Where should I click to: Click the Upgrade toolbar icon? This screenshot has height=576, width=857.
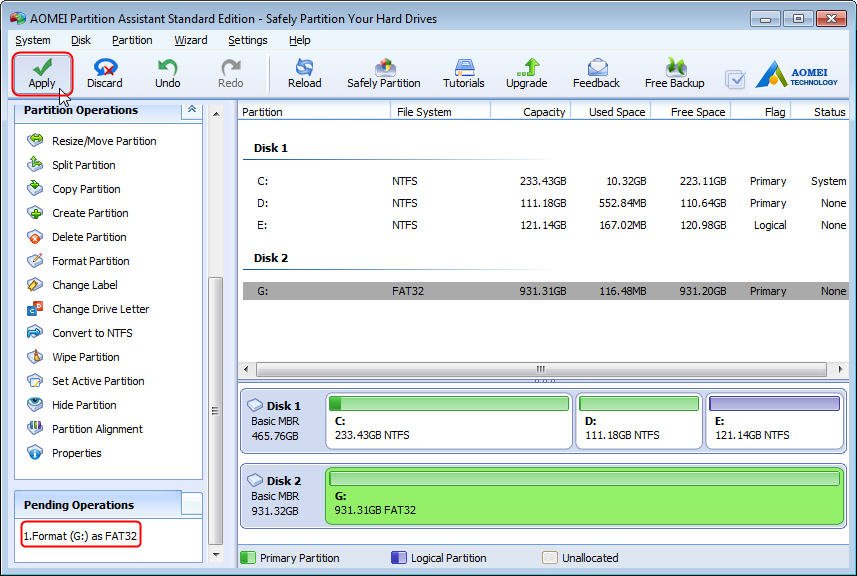coord(526,74)
